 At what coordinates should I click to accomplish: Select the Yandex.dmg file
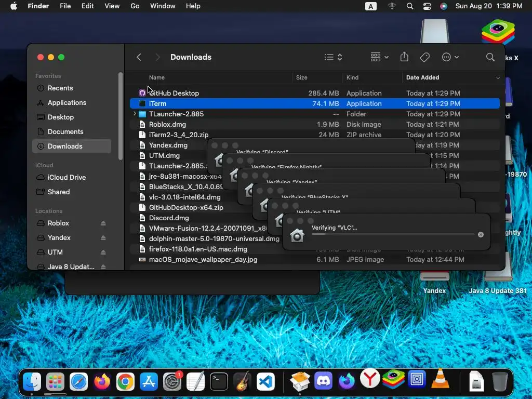168,145
